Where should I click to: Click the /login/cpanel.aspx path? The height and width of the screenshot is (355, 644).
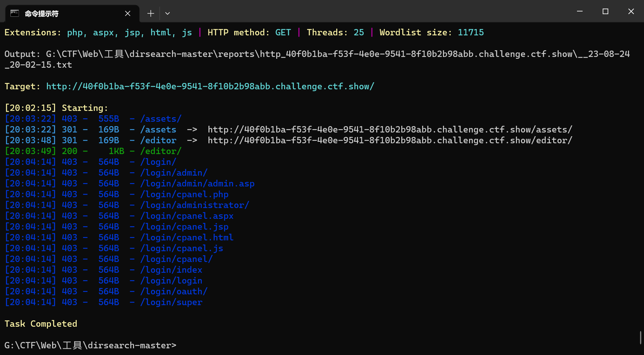[187, 216]
